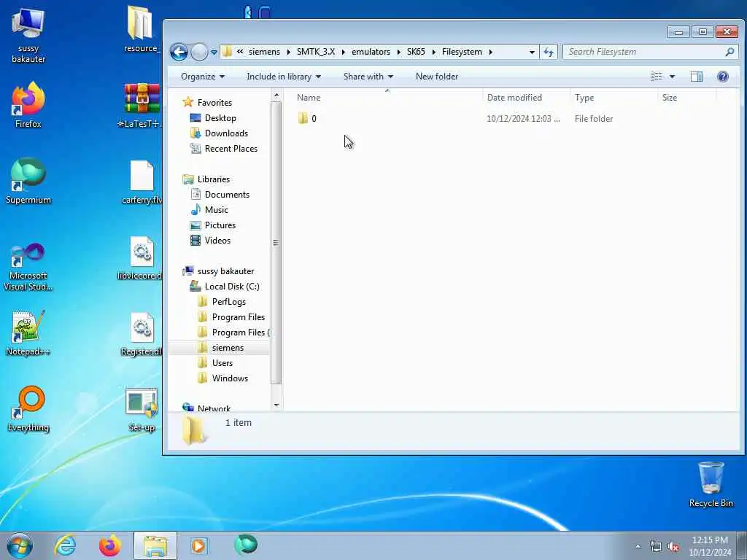The height and width of the screenshot is (560, 747).
Task: Click the SMTK_3.X breadcrumb segment
Action: pyautogui.click(x=315, y=52)
